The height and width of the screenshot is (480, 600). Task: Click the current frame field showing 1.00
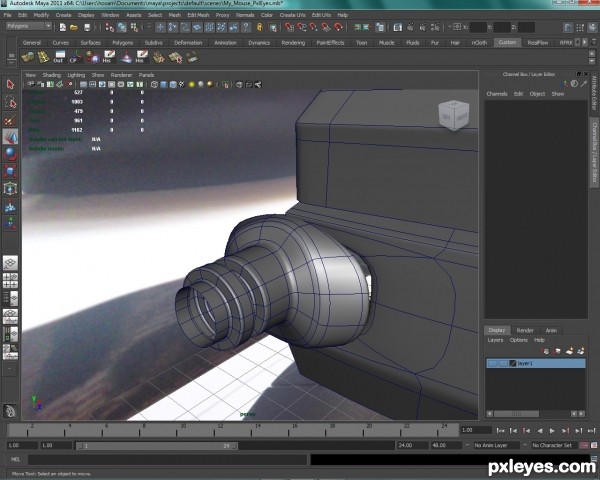[475, 430]
